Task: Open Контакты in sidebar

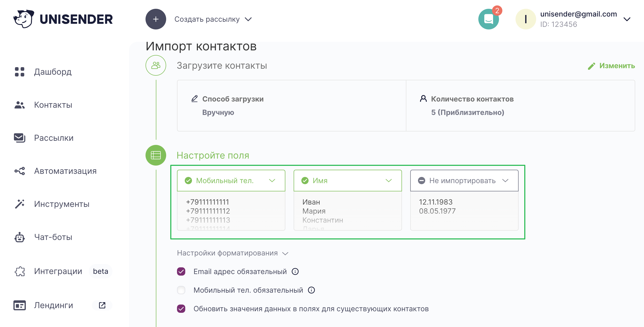Action: pos(53,105)
